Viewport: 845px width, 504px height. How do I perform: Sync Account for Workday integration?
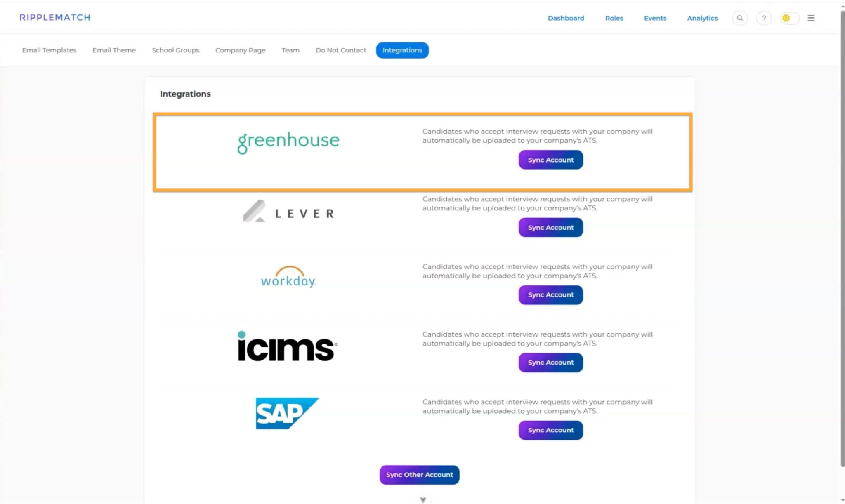pos(551,295)
